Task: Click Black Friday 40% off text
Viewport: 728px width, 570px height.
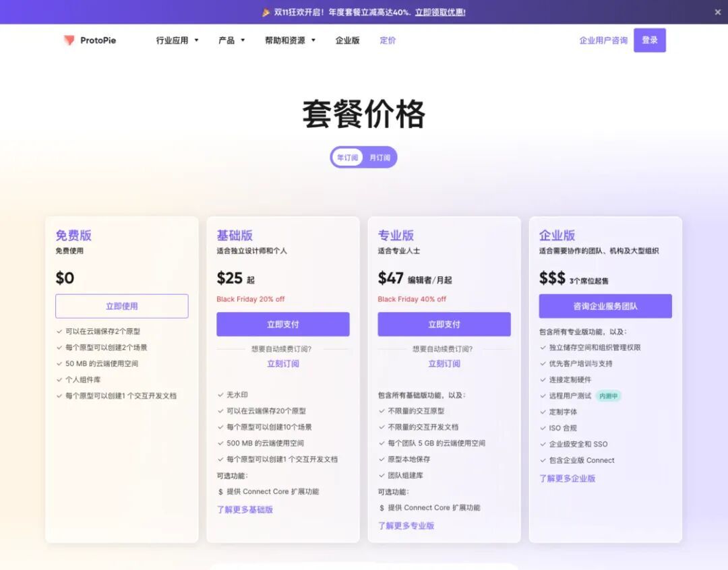Action: (x=411, y=299)
